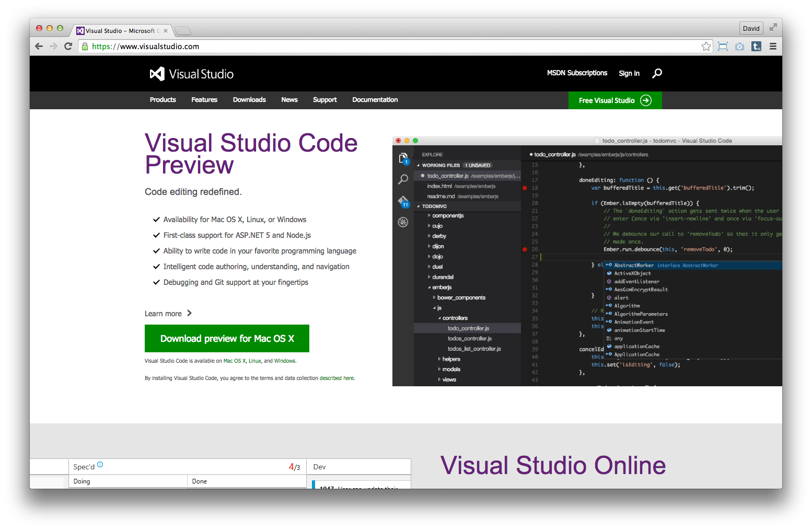Click the David profile button
The image size is (812, 530).
point(751,28)
